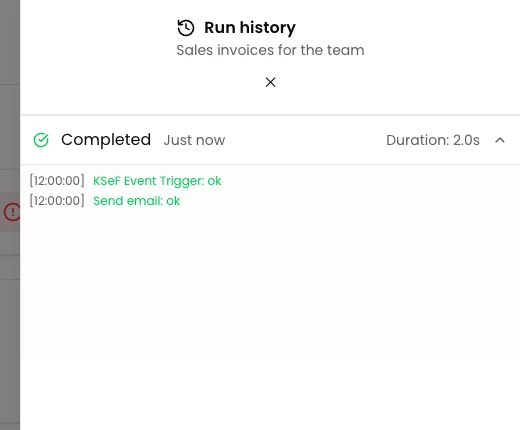Click the timestamp of the KSeF Event Trigger line

pos(57,181)
